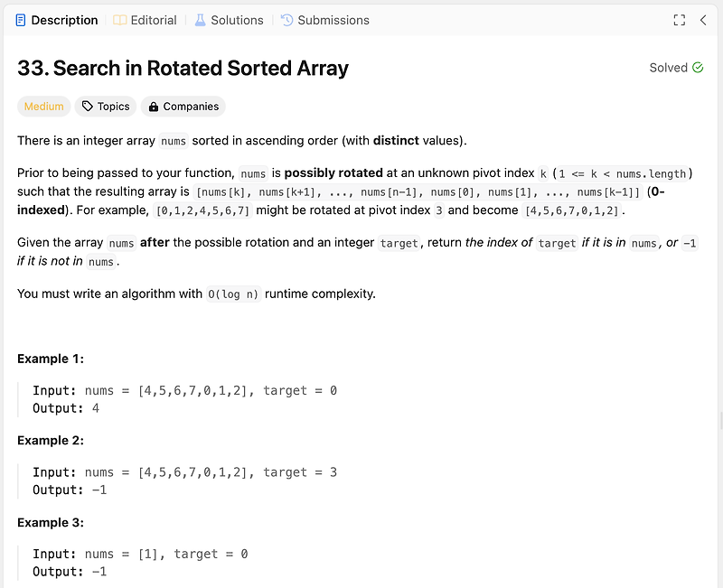723x588 pixels.
Task: Click the green Solved checkmark icon
Action: [698, 68]
